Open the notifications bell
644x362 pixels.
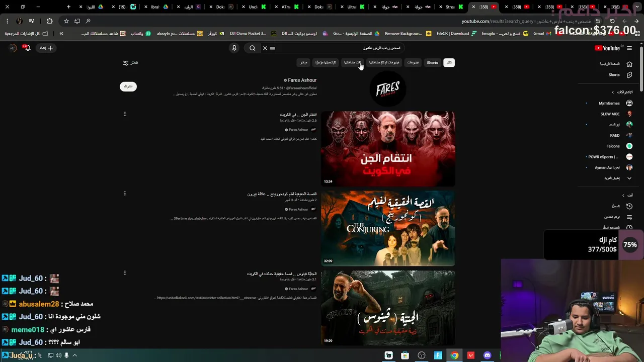tap(27, 48)
